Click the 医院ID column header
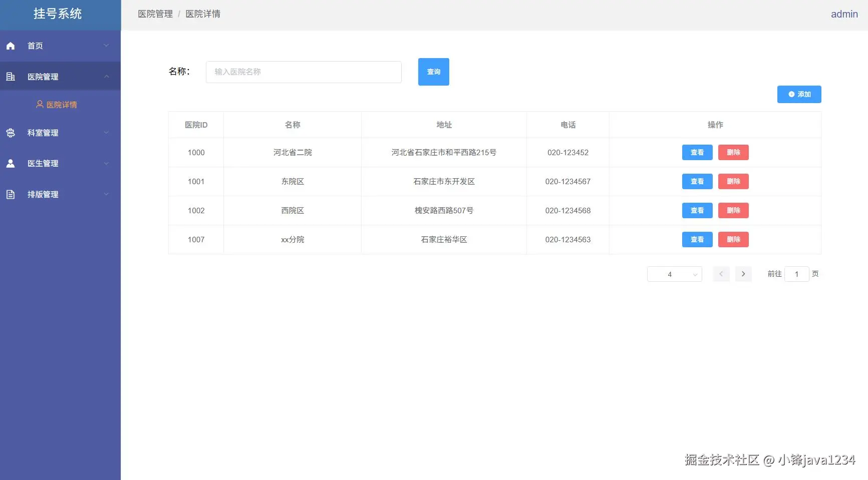868x480 pixels. coord(196,125)
